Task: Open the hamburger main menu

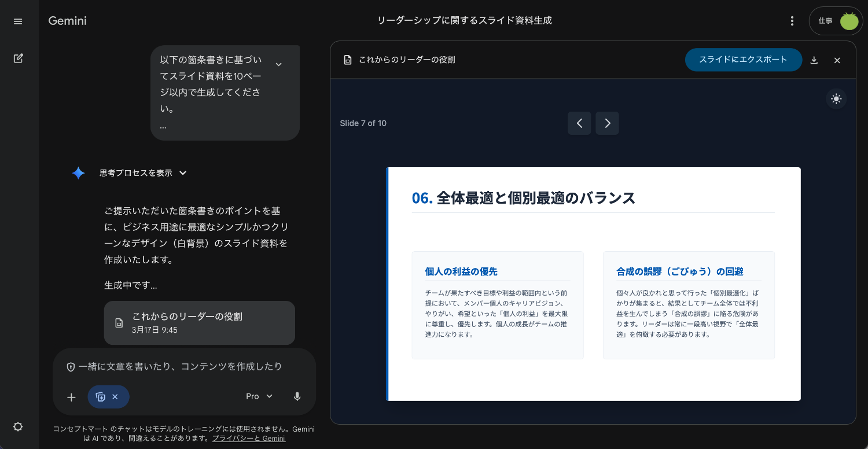Action: [x=18, y=21]
